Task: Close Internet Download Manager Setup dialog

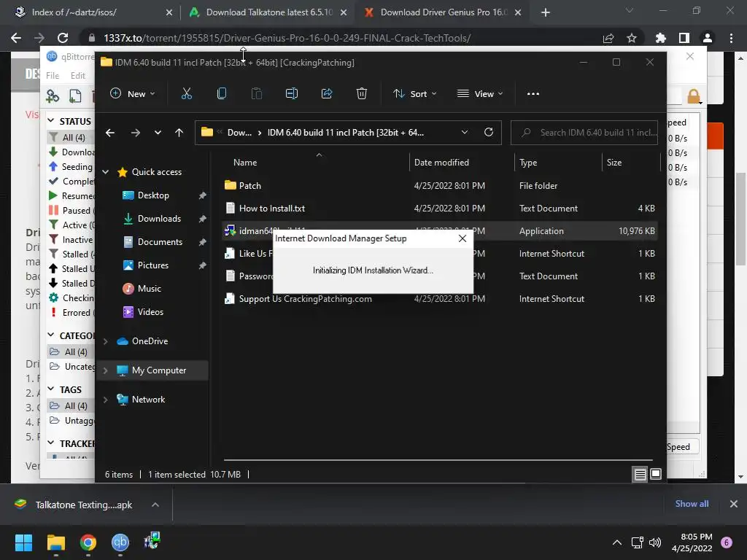Action: click(x=462, y=238)
